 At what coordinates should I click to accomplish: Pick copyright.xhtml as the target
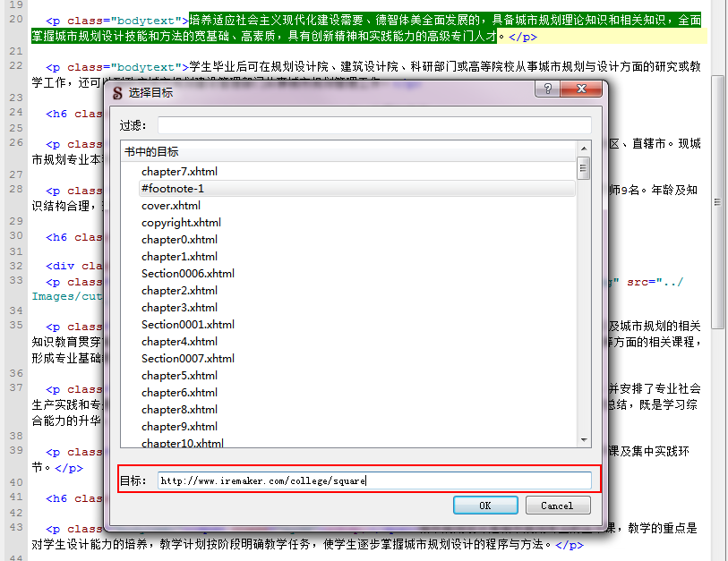(x=181, y=222)
